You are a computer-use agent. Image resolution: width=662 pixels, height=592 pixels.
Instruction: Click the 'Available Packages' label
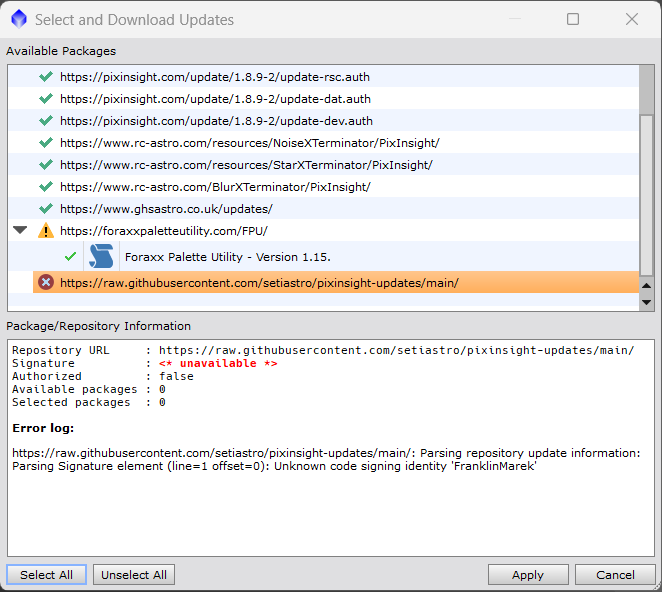61,51
